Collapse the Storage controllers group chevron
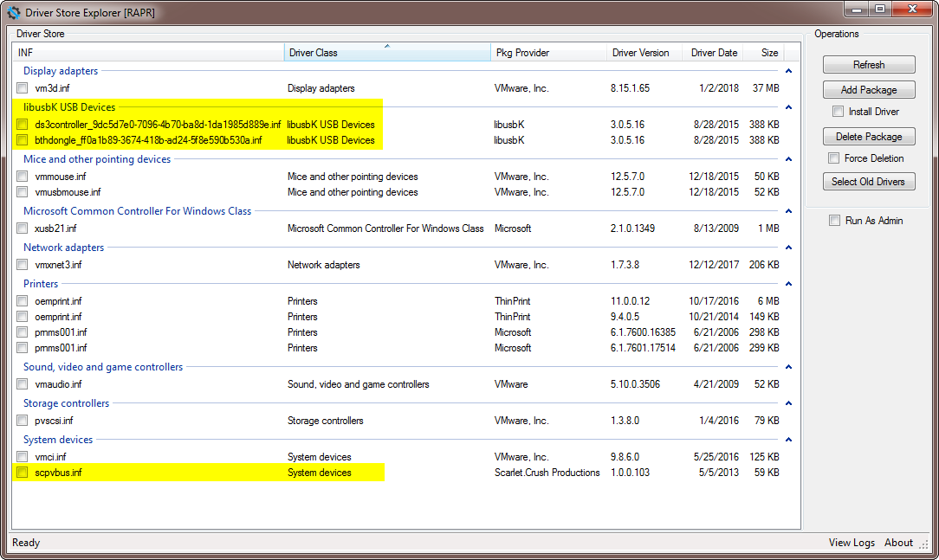 point(788,404)
